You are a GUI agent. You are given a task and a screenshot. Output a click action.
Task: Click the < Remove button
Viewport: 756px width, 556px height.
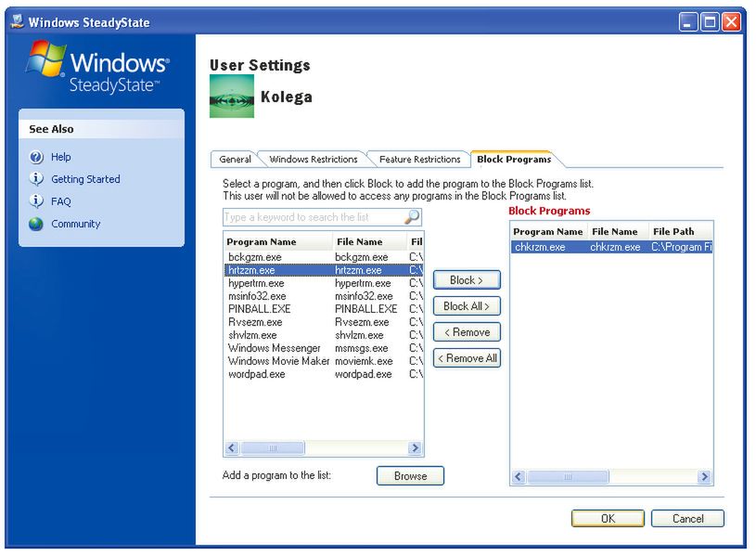[467, 332]
